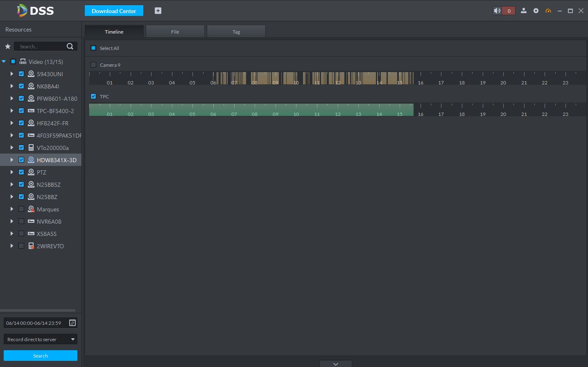The height and width of the screenshot is (367, 588).
Task: Click the Resources panel heading
Action: point(18,29)
